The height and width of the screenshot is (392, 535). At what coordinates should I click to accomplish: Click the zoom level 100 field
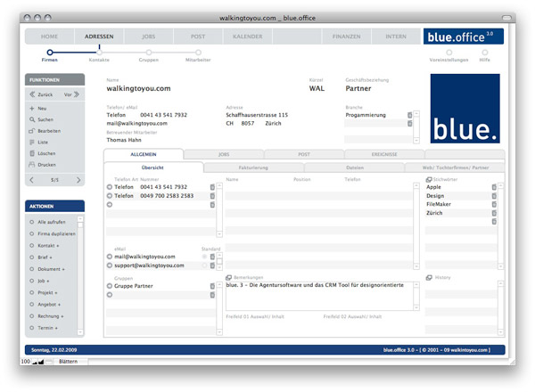pos(26,362)
